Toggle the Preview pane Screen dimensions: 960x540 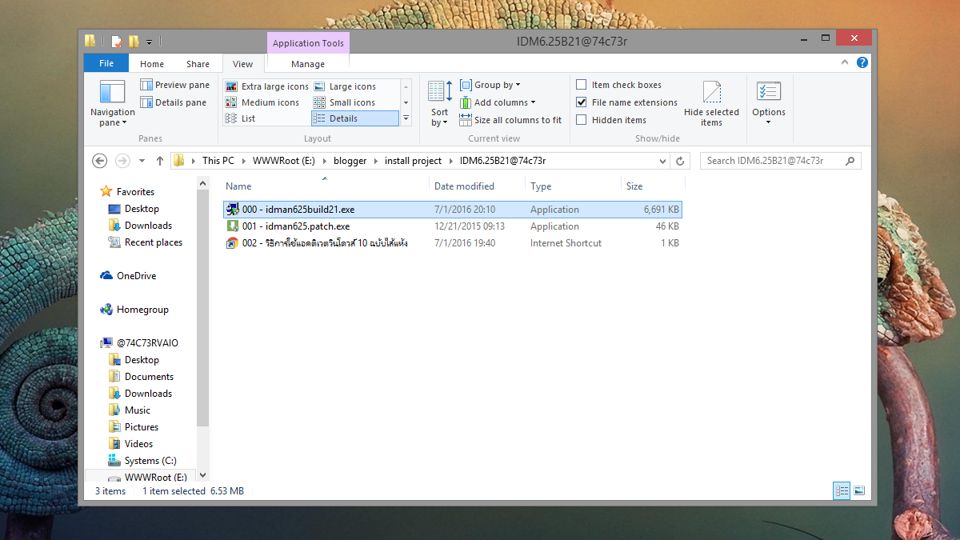[x=175, y=84]
